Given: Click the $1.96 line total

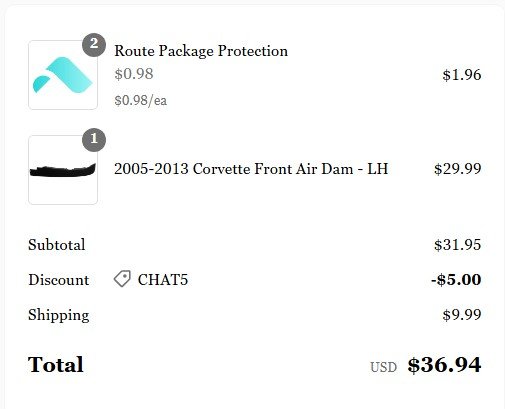Looking at the screenshot, I should tap(462, 75).
